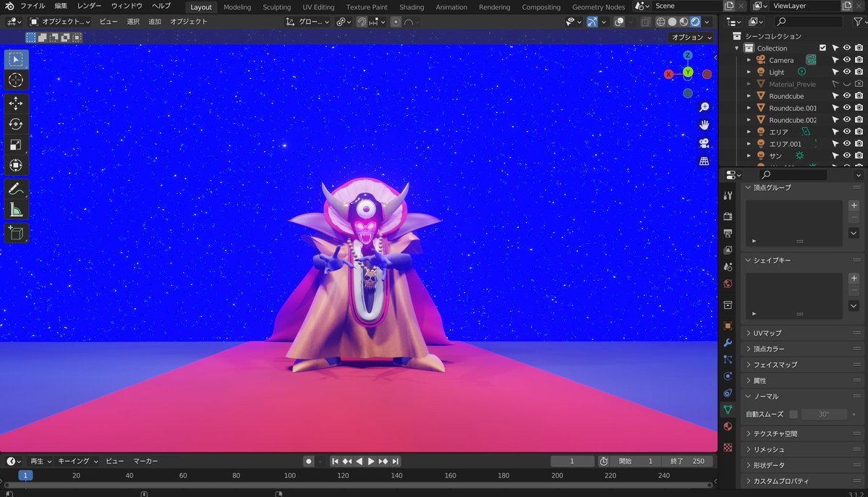868x497 pixels.
Task: Choose the Measure tool
Action: point(16,210)
